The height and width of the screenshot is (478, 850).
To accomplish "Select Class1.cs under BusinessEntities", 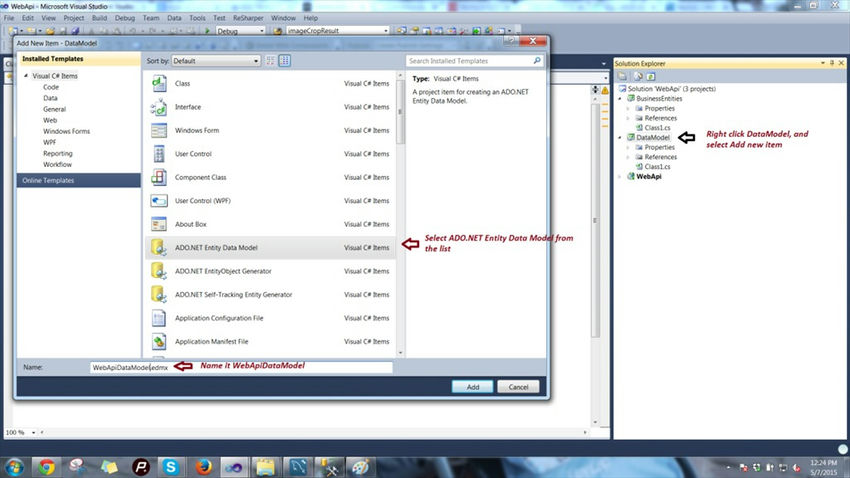I will point(657,128).
